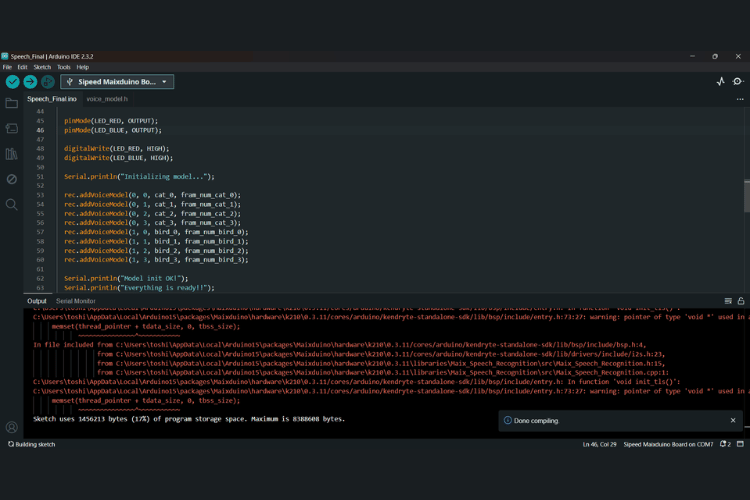Viewport: 750px width, 500px height.
Task: Click the "Sketch uses 1456213 bytes" output line
Action: click(x=189, y=419)
